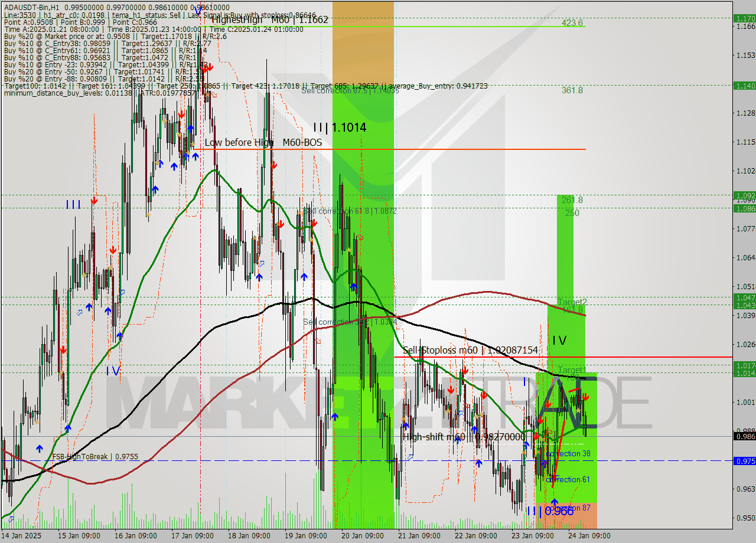756x543 pixels.
Task: Click the FSB-HighToBreak | 0.9755 label
Action: tap(95, 456)
